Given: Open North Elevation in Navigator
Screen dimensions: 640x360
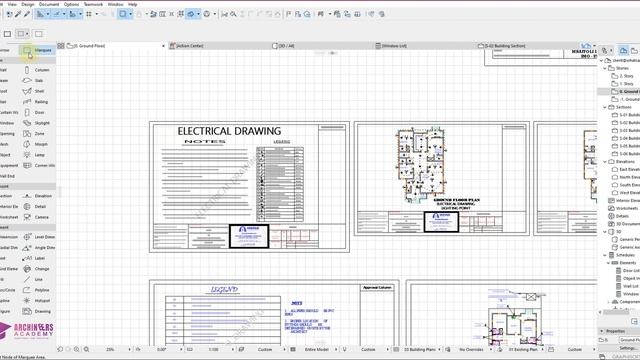Looking at the screenshot, I should [x=626, y=177].
